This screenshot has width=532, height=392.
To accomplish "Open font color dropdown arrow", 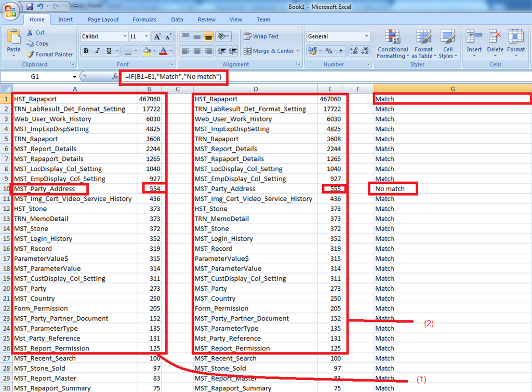I will 170,51.
